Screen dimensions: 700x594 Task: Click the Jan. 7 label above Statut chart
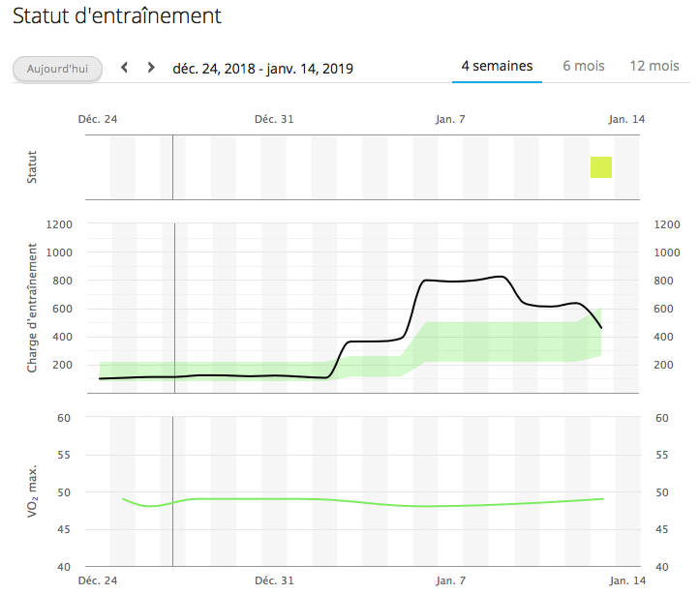(x=450, y=119)
